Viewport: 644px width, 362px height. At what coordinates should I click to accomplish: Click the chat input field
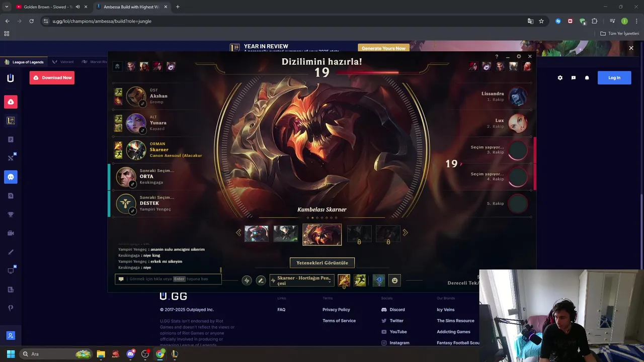(168, 279)
